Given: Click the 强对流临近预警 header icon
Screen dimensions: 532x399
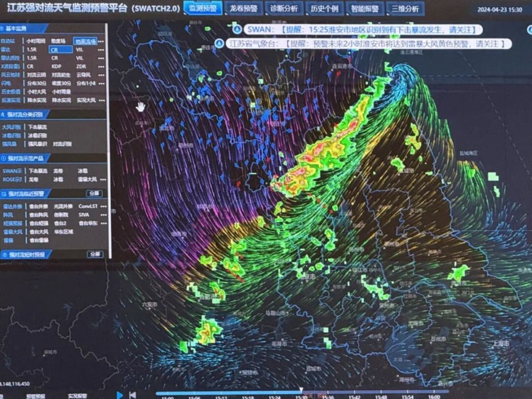Looking at the screenshot, I should [x=4, y=194].
